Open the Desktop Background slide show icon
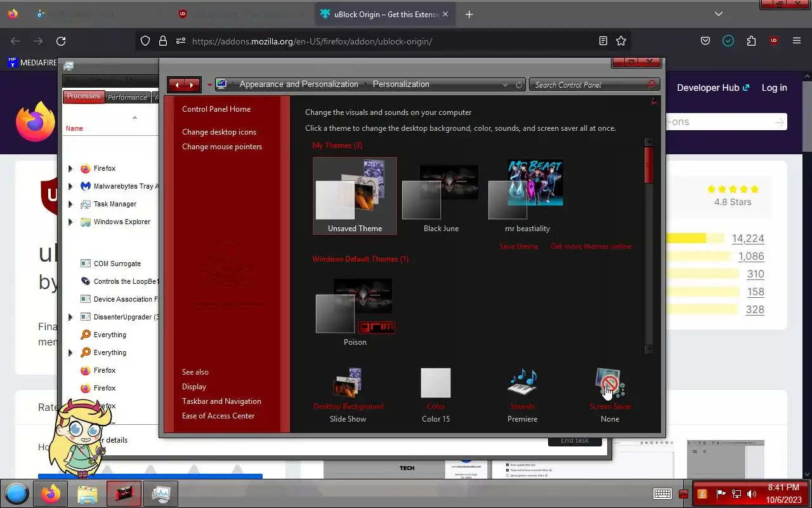Image resolution: width=812 pixels, height=508 pixels. [x=348, y=383]
